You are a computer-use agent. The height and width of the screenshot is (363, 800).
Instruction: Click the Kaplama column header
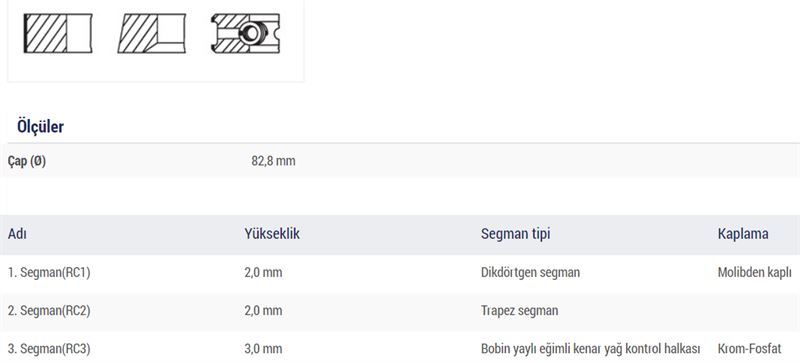(x=743, y=234)
